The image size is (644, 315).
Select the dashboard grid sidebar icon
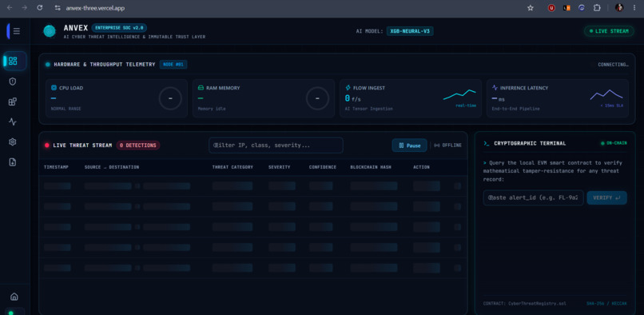(x=13, y=61)
